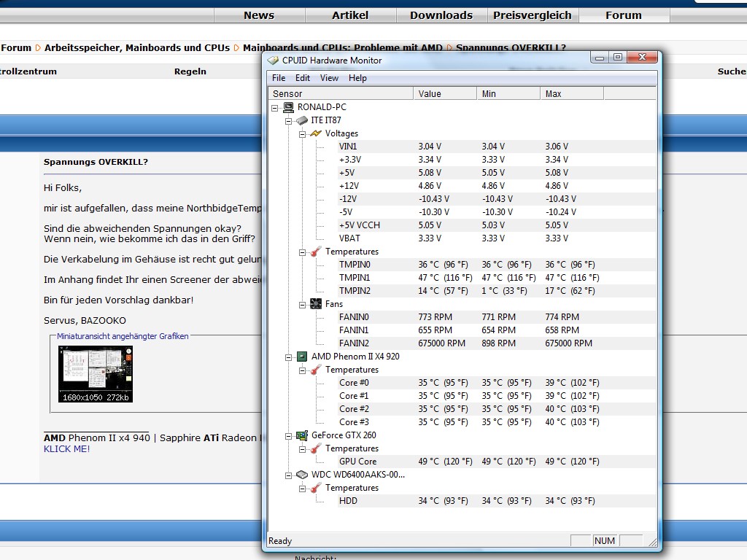Click thermometer icon under AMD Phenom II
The image size is (747, 560).
[315, 370]
